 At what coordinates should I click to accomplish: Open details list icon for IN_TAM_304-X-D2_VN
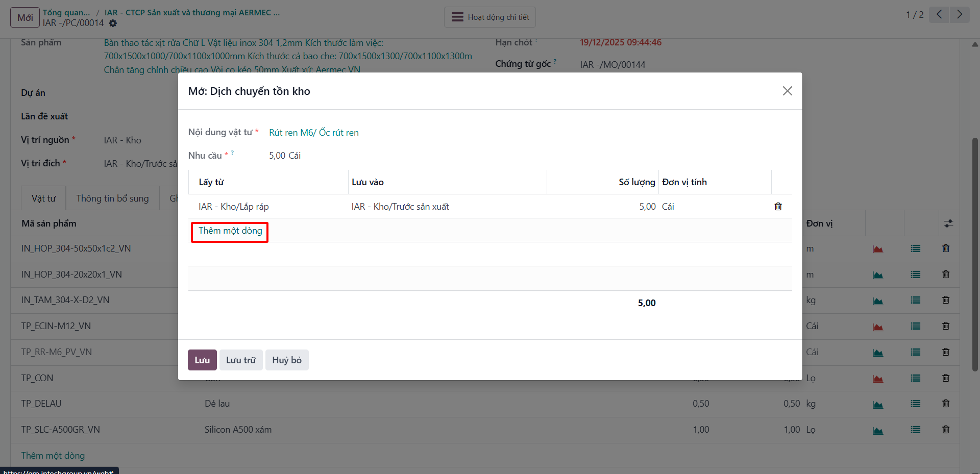916,301
